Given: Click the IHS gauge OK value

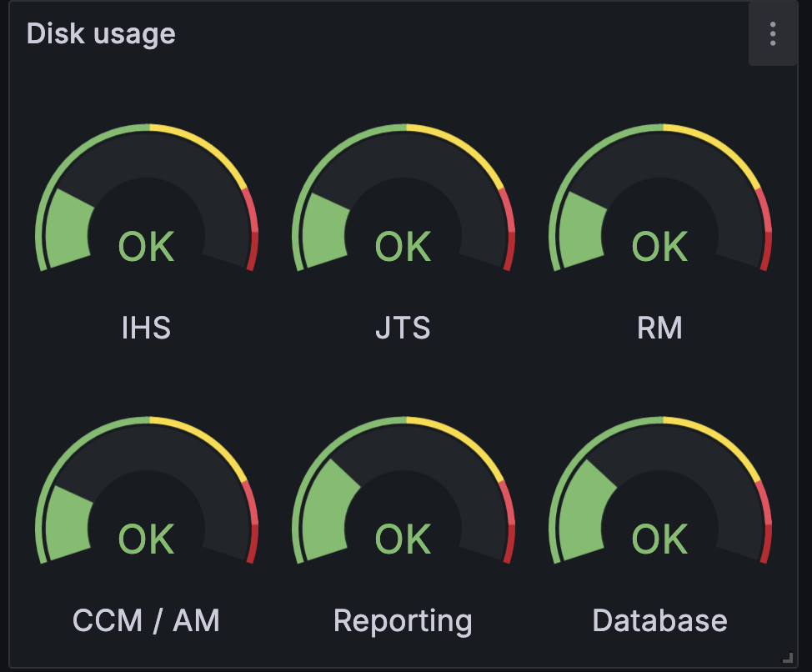Looking at the screenshot, I should 147,247.
